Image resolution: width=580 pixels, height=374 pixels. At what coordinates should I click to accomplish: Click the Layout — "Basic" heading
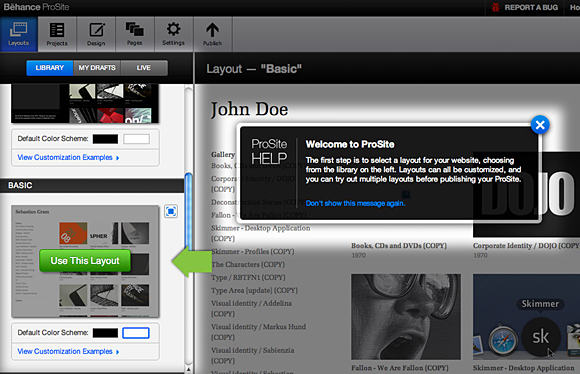coord(254,69)
